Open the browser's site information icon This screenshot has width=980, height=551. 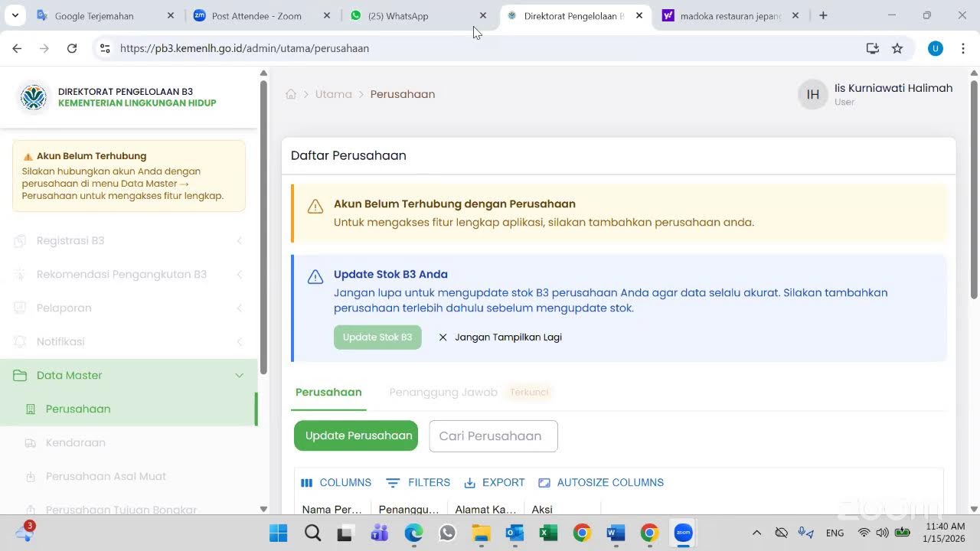[105, 48]
